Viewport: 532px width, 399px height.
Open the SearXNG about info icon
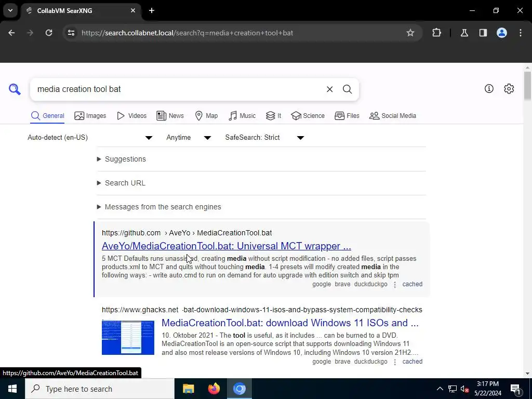(489, 88)
